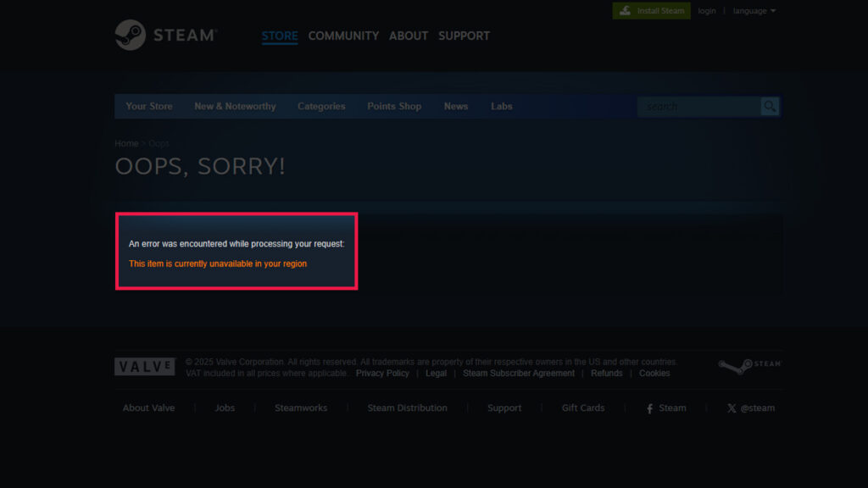The height and width of the screenshot is (488, 868).
Task: Open the News tab
Action: click(455, 106)
